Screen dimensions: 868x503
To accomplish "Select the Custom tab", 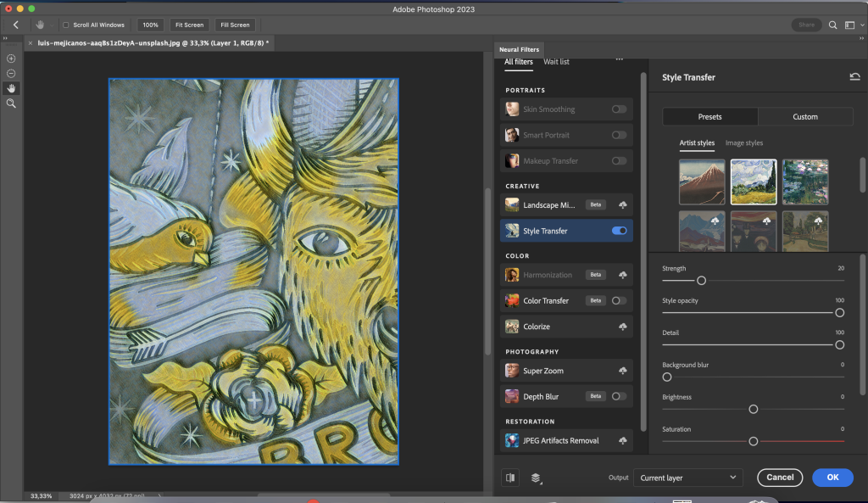I will click(805, 117).
